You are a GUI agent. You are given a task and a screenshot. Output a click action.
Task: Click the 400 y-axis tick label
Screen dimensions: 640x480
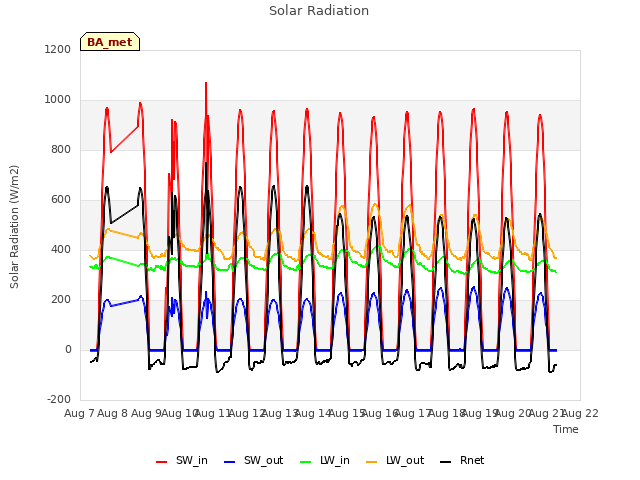[61, 249]
